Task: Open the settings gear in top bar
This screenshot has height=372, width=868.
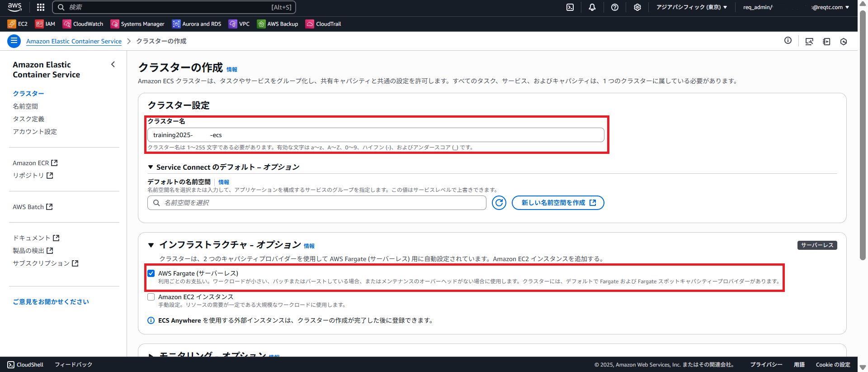Action: tap(637, 7)
